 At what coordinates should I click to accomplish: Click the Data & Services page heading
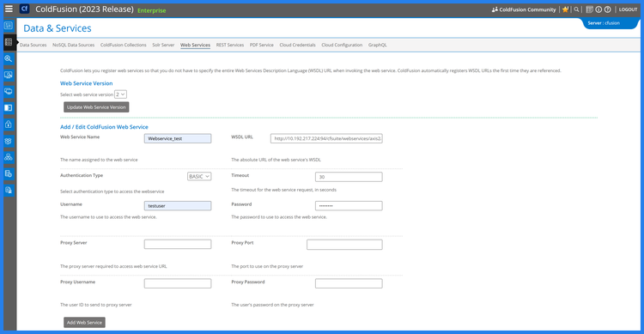57,28
